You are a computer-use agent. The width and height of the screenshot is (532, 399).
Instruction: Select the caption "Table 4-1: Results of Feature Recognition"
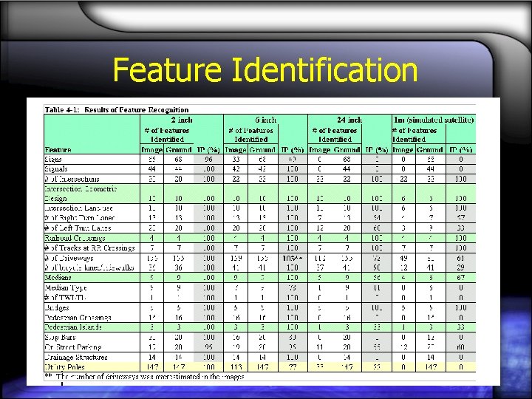click(117, 109)
